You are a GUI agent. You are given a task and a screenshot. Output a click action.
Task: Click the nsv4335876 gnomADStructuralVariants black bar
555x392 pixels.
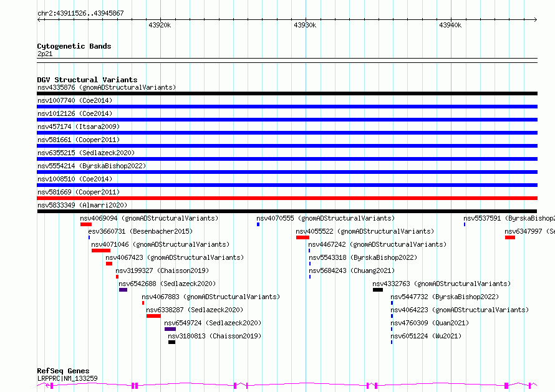(287, 93)
